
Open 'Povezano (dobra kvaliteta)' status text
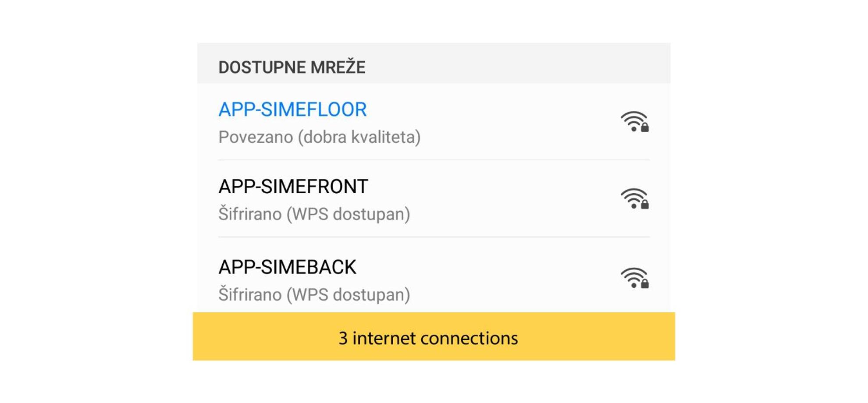click(x=320, y=137)
